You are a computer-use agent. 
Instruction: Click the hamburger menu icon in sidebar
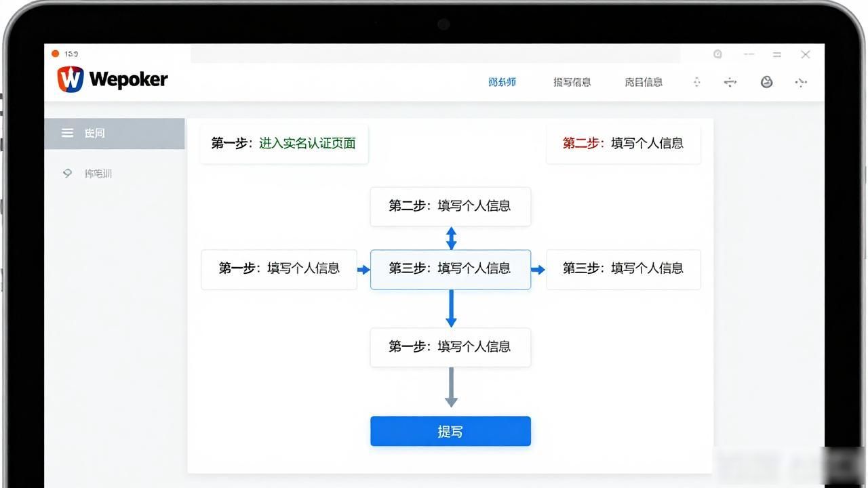pyautogui.click(x=67, y=133)
